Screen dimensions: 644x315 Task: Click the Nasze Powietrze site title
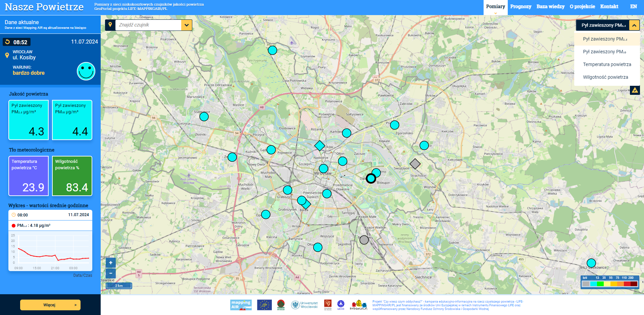pyautogui.click(x=44, y=7)
